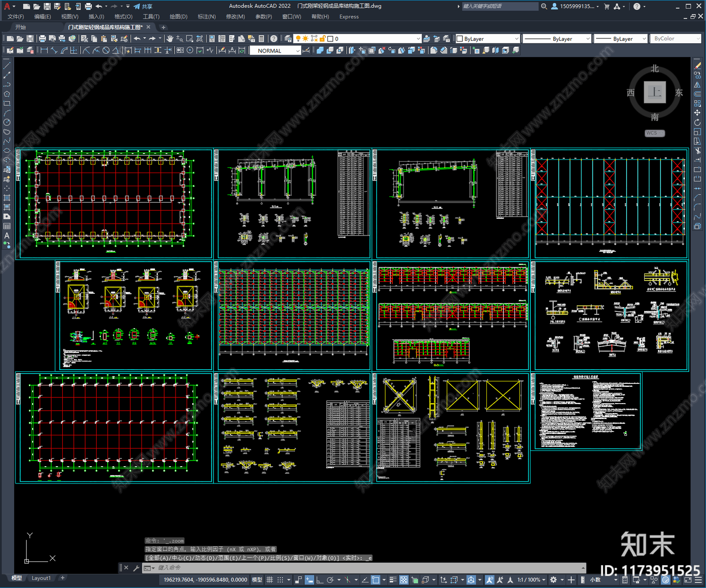Click the 模型 status bar button
706x588 pixels.
(257, 580)
